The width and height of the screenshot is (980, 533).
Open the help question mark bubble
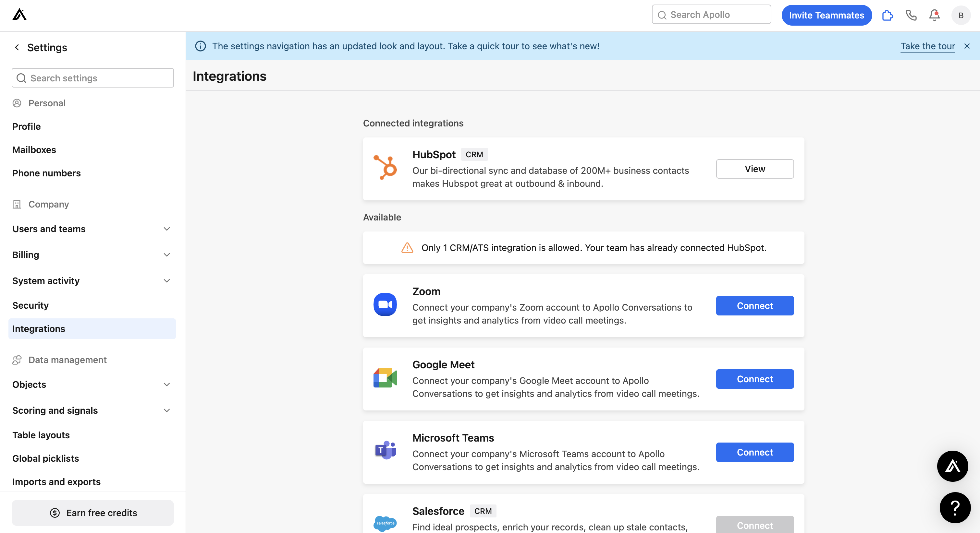[955, 507]
